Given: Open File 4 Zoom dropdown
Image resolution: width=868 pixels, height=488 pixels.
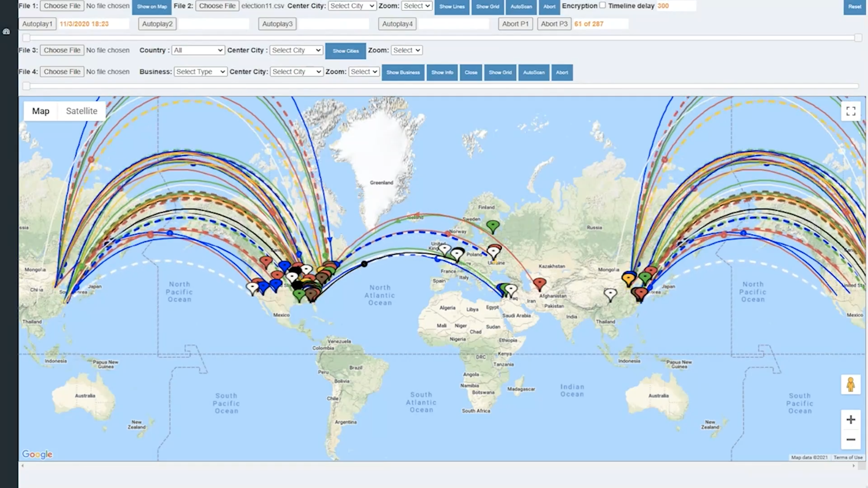Looking at the screenshot, I should pyautogui.click(x=363, y=72).
